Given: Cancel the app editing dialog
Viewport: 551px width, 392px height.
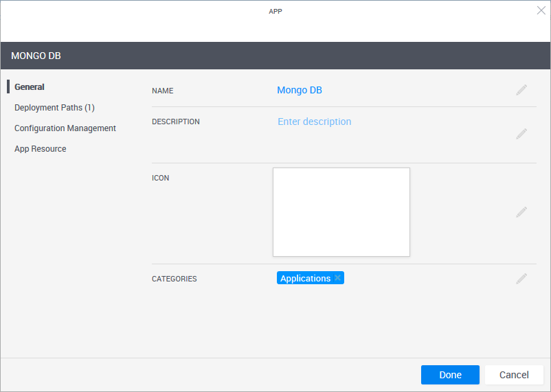Looking at the screenshot, I should 514,375.
